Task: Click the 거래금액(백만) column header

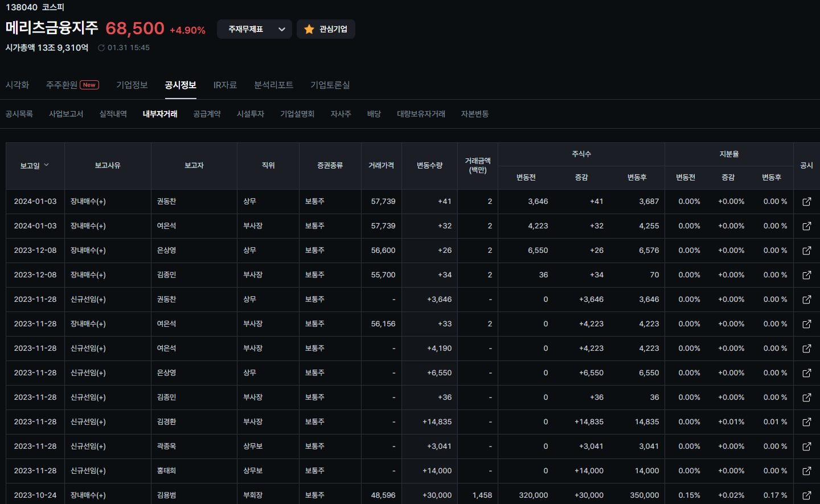Action: [478, 166]
